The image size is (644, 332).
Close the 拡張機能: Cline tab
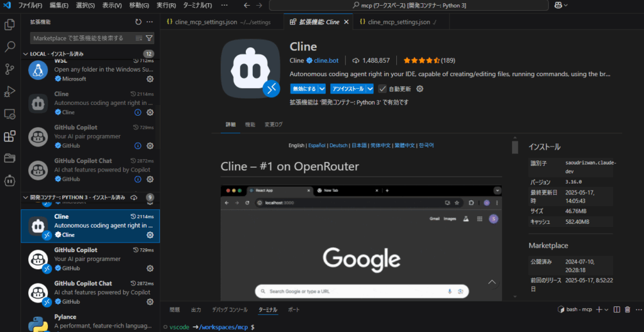(x=347, y=22)
